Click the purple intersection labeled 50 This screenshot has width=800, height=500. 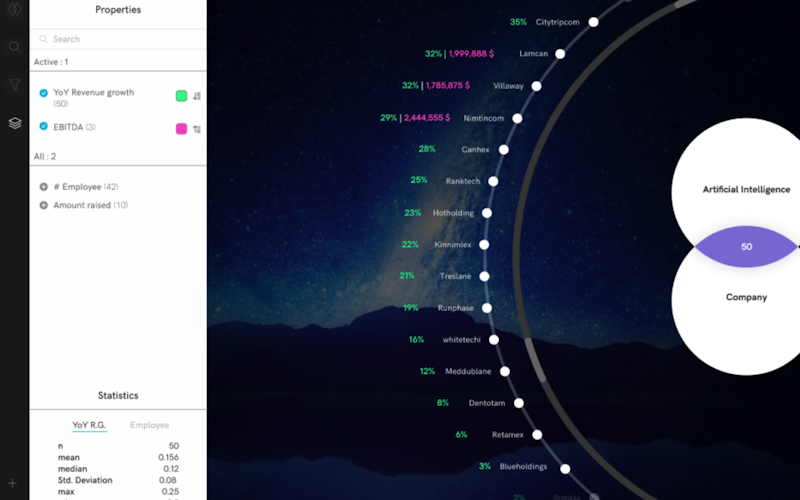[x=745, y=246]
